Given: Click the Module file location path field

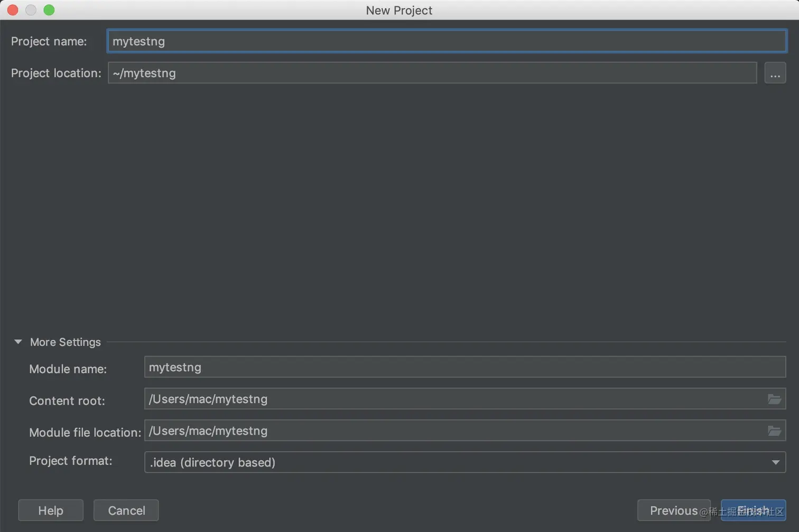Looking at the screenshot, I should 454,431.
